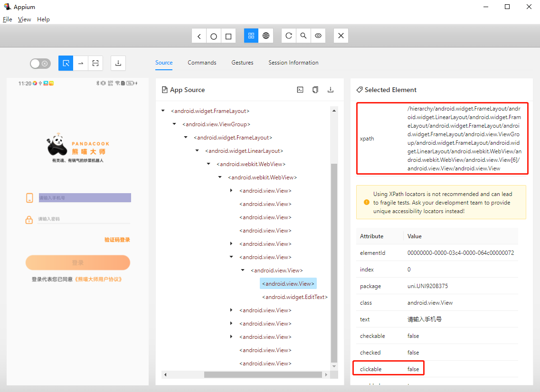Viewport: 540px width, 392px height.
Task: Download the device screenshot
Action: tap(118, 63)
